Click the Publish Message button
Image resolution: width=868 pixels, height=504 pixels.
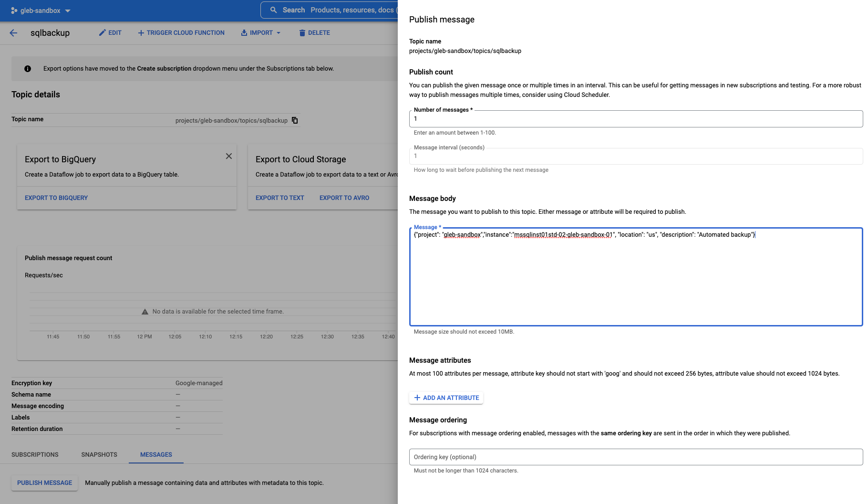click(44, 483)
